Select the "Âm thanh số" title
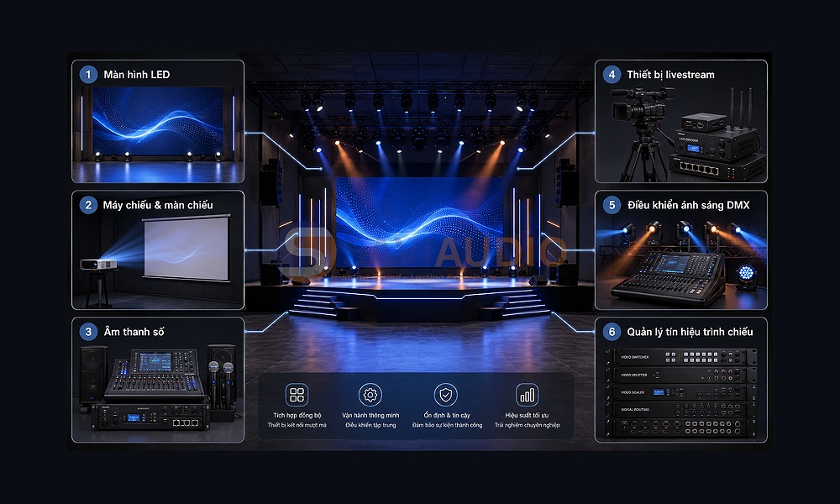 pyautogui.click(x=134, y=332)
